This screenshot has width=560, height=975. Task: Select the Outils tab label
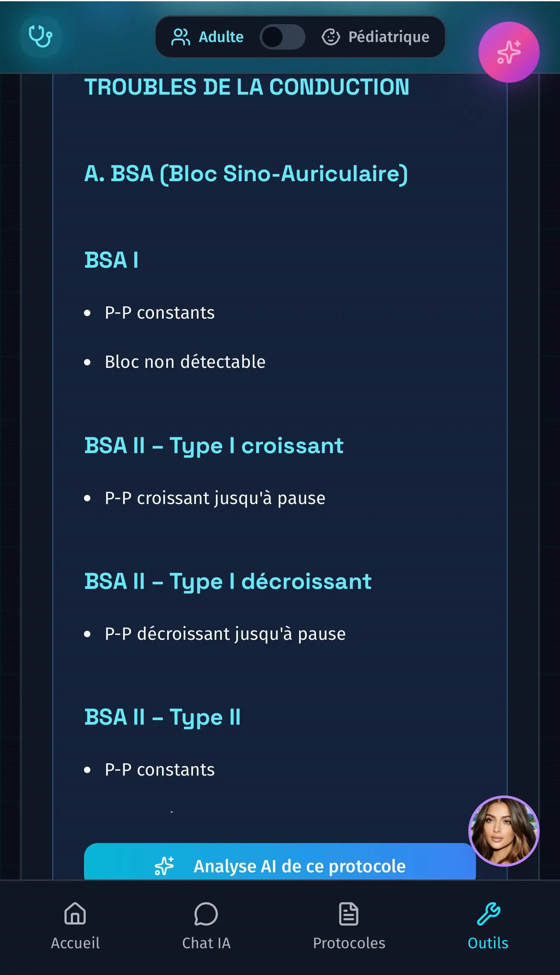[x=488, y=943]
